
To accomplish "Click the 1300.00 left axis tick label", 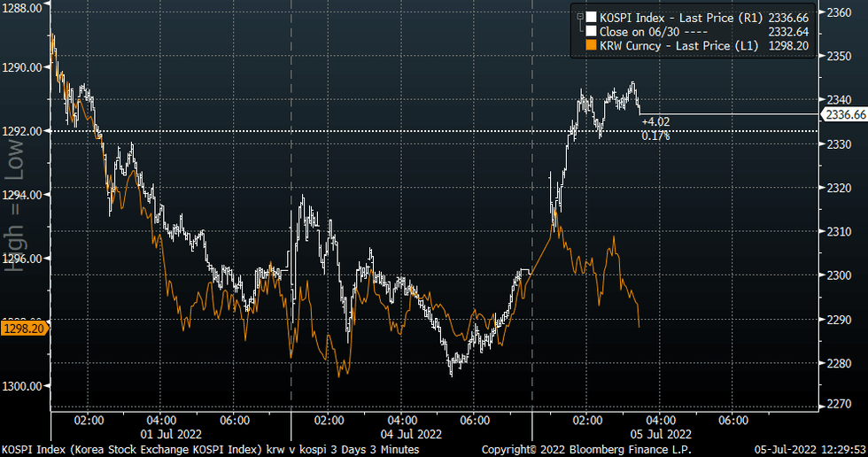I will click(x=25, y=386).
